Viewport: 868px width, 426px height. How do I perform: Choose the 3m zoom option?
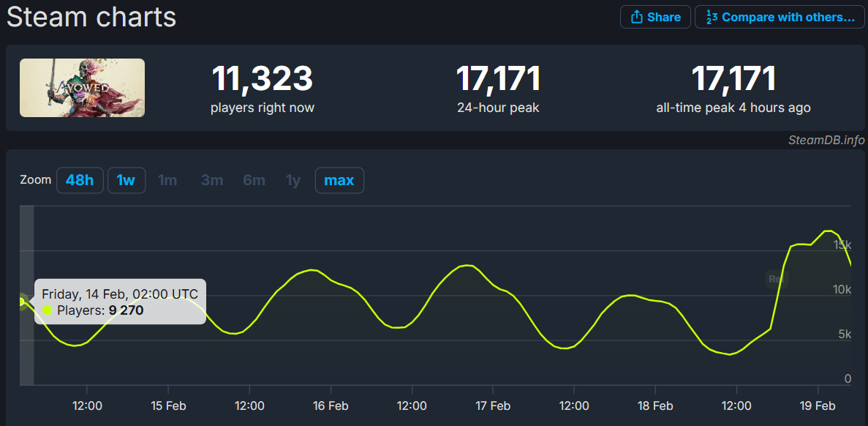[x=211, y=180]
